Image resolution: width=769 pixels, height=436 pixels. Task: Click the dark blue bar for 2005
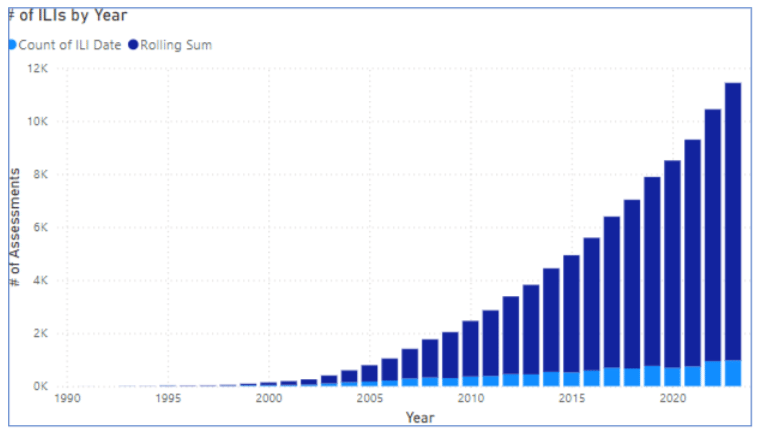(369, 373)
